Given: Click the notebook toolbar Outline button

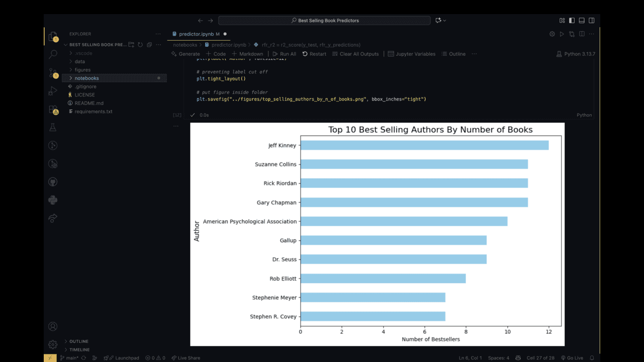Looking at the screenshot, I should pos(453,54).
